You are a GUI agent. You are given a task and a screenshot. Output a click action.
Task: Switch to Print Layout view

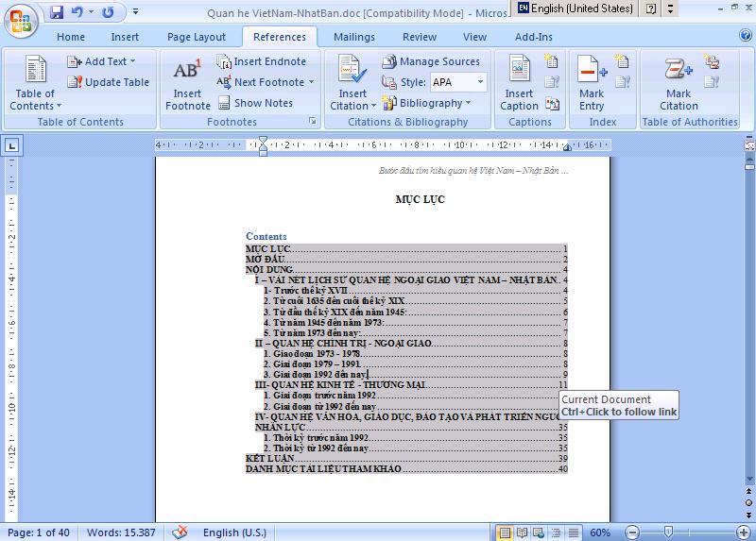(505, 533)
